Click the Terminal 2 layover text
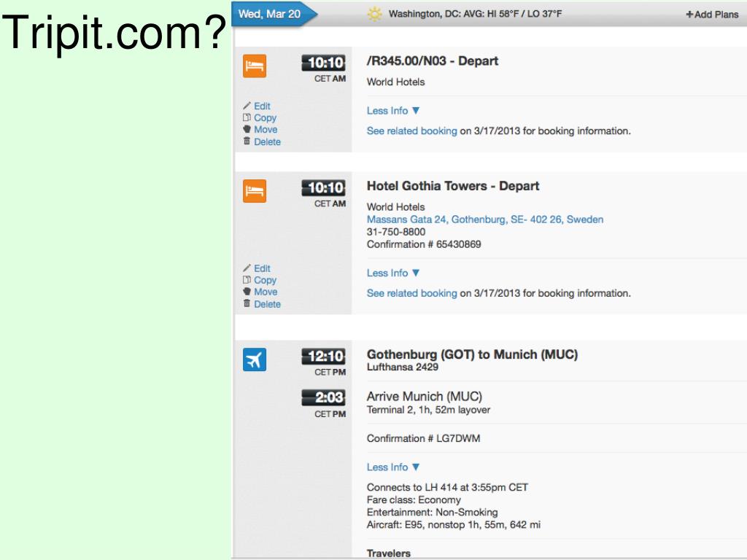 pyautogui.click(x=428, y=410)
